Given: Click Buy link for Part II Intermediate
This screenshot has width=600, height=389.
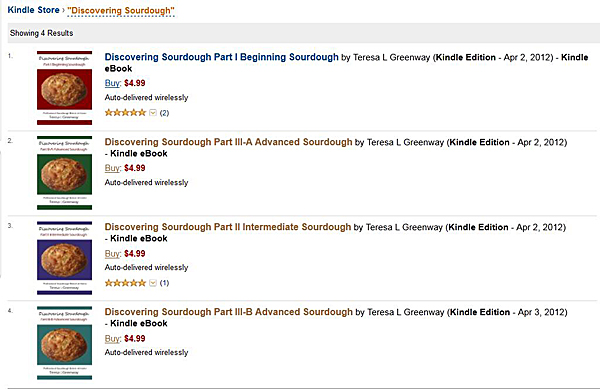Looking at the screenshot, I should pos(112,254).
